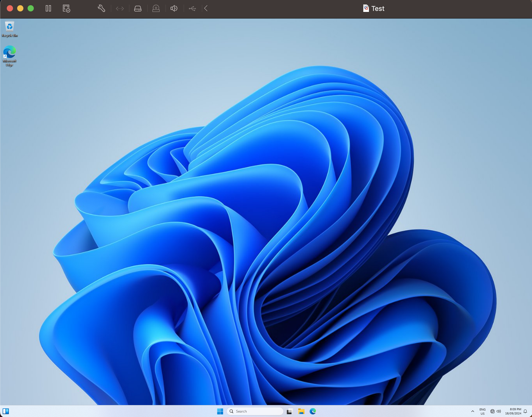Open virtual machine settings wrench
Screen dimensions: 532x417
click(101, 9)
